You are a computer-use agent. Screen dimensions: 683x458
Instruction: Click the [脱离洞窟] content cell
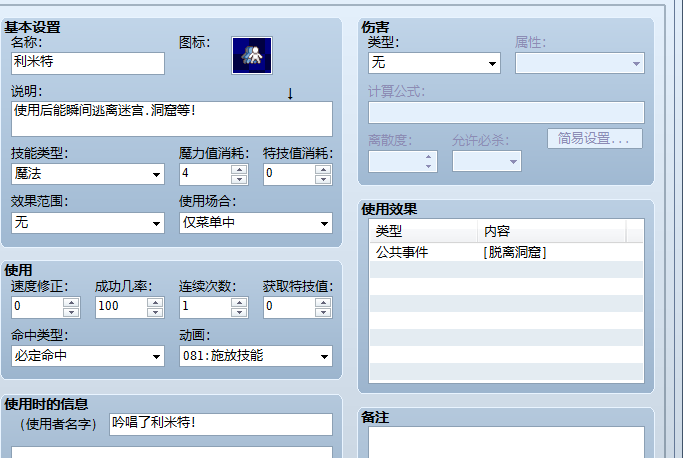pyautogui.click(x=515, y=252)
